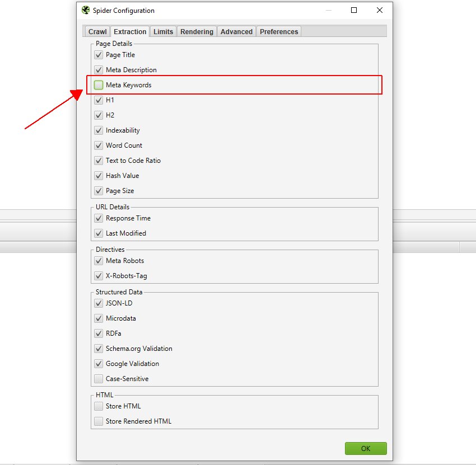Uncheck JSON-LD structured data
This screenshot has height=465, width=476.
98,303
